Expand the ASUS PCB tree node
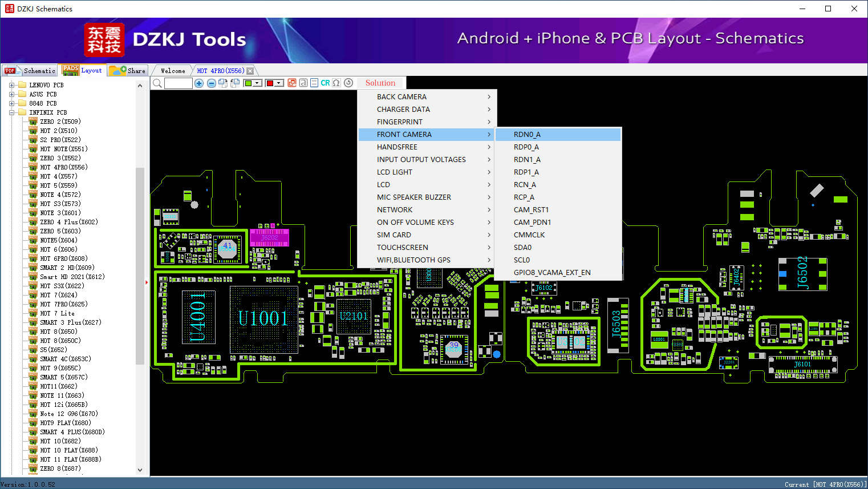The width and height of the screenshot is (868, 489). pos(11,94)
